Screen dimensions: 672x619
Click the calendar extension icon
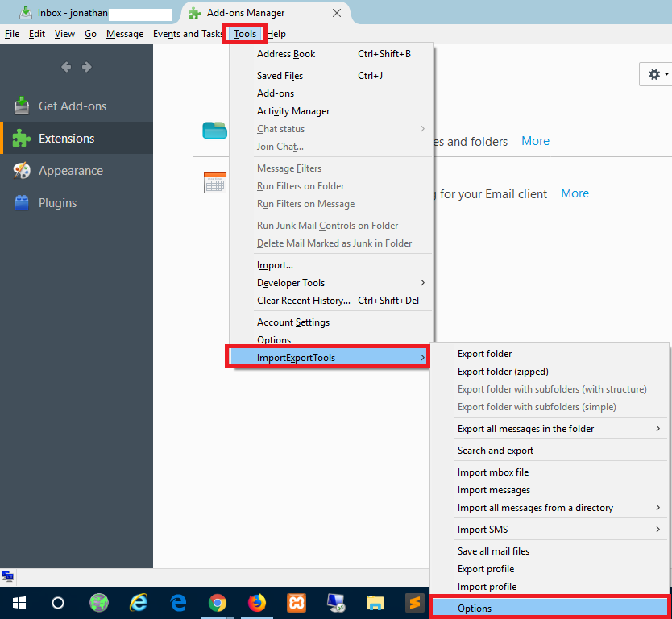214,183
